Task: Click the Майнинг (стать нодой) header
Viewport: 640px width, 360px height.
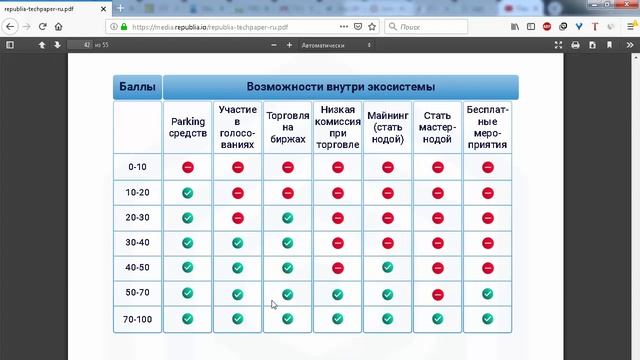Action: [388, 127]
